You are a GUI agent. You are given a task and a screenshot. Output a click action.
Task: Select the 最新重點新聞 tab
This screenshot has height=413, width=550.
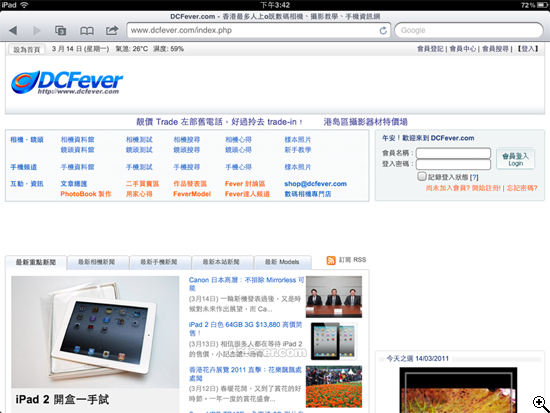point(36,262)
